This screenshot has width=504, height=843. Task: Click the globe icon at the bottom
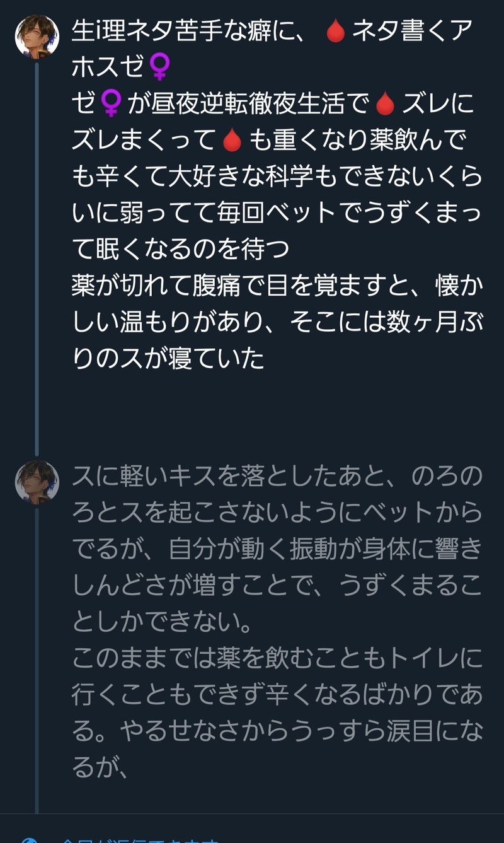(28, 840)
